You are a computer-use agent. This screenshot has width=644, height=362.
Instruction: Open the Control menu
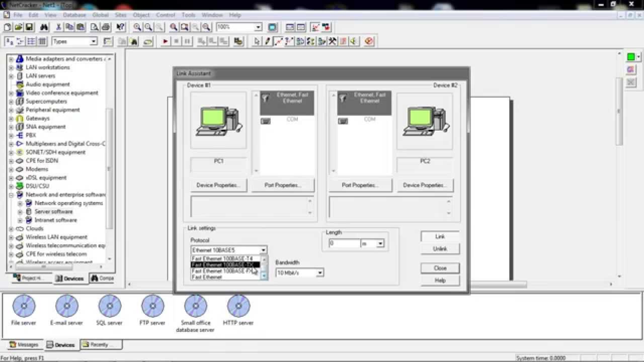pos(166,15)
